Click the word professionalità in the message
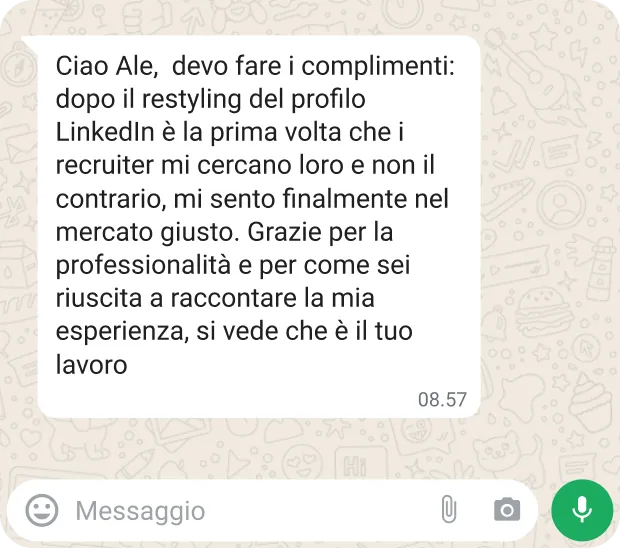Screen dimensions: 620x548 (143, 266)
